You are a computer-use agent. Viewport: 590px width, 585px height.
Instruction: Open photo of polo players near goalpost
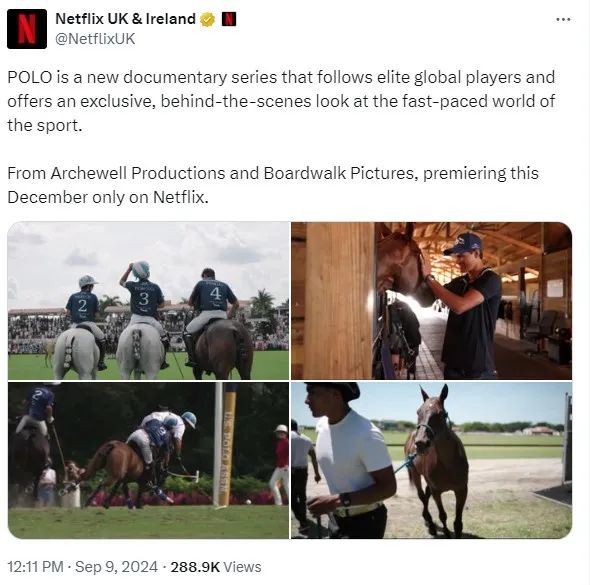coord(148,460)
